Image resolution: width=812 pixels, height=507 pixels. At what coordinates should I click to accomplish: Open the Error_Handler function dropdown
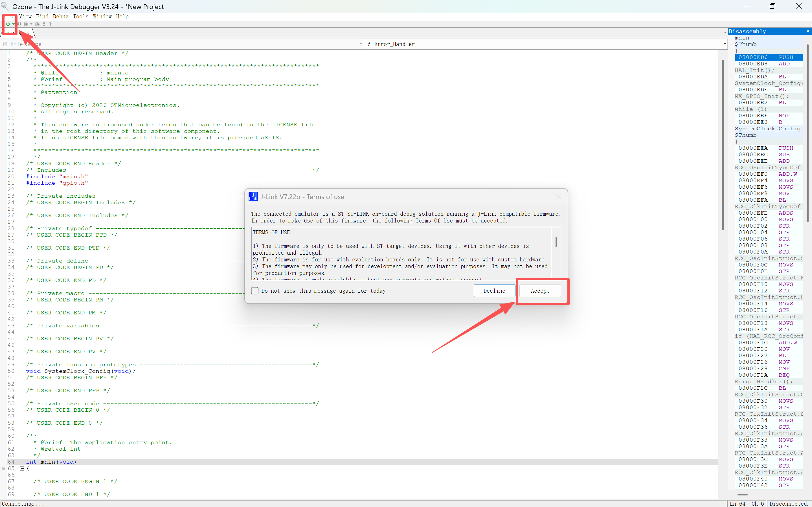[x=546, y=44]
